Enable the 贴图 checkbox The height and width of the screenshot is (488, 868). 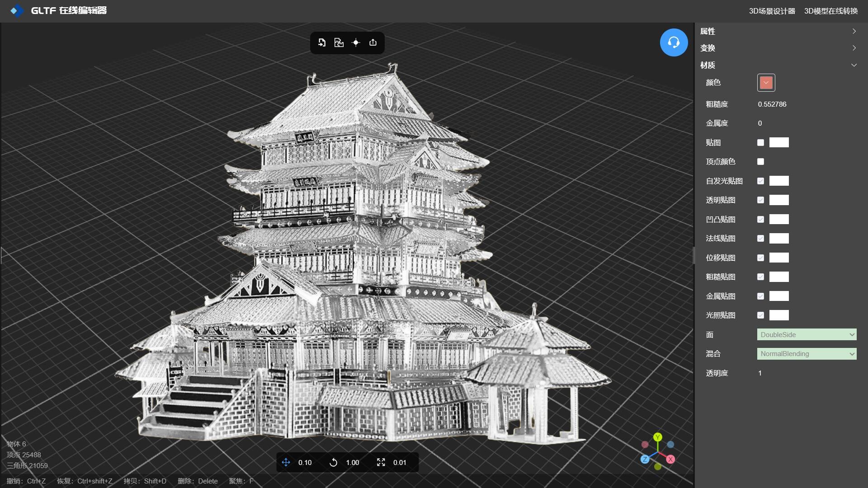coord(760,143)
